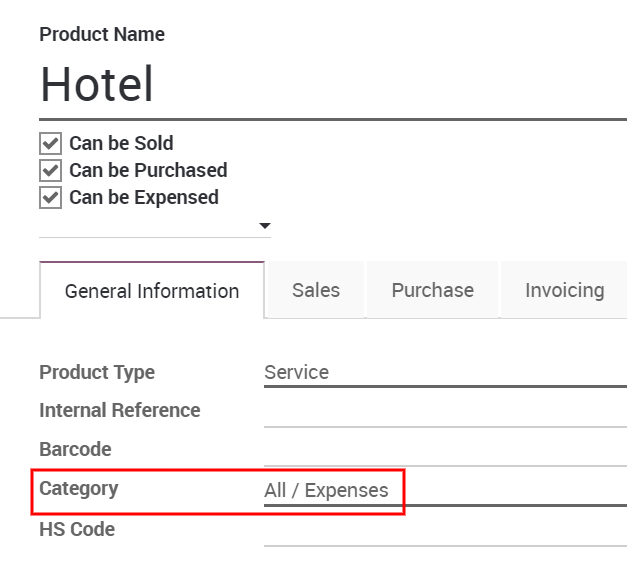Disable the Can be Expensed checkbox

pyautogui.click(x=51, y=198)
